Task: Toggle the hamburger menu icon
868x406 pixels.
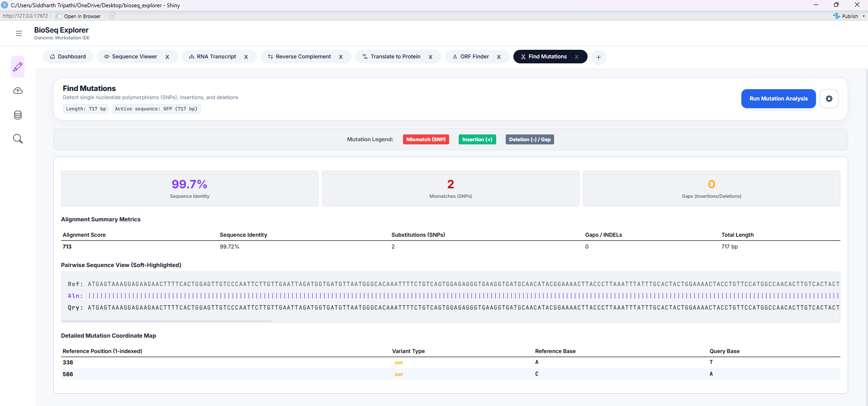Action: [19, 33]
